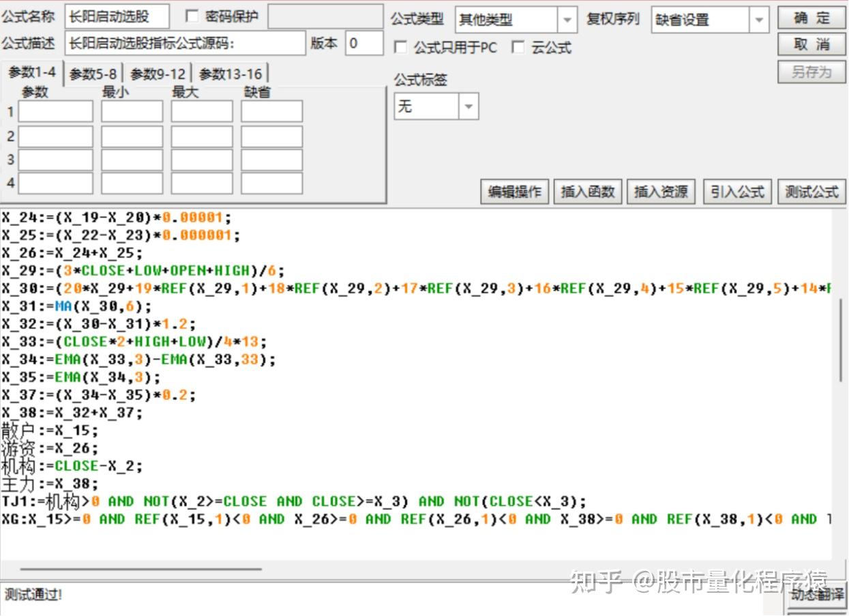Click the code line 散户:=X_15

[x=50, y=430]
